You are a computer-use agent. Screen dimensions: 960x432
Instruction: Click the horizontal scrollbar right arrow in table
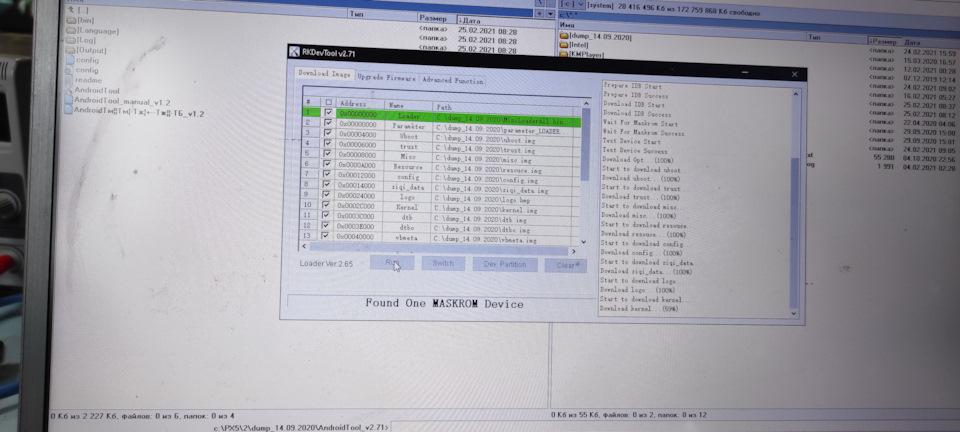574,251
